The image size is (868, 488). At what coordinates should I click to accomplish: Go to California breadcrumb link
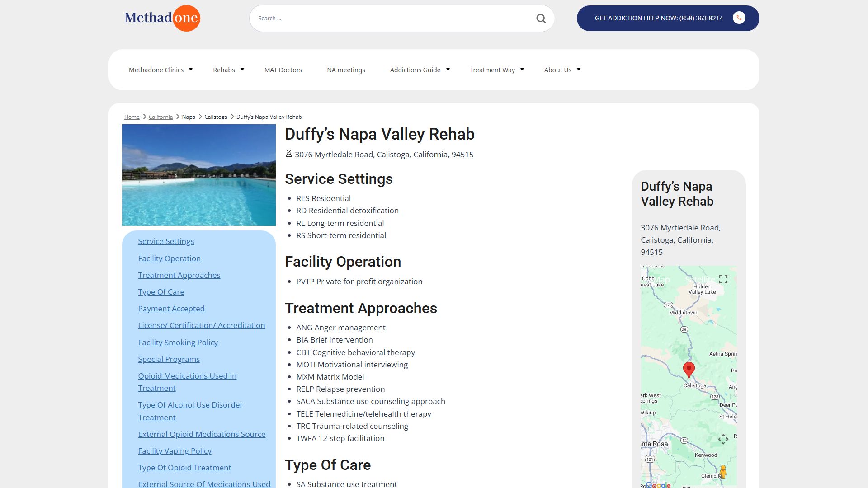click(x=160, y=117)
